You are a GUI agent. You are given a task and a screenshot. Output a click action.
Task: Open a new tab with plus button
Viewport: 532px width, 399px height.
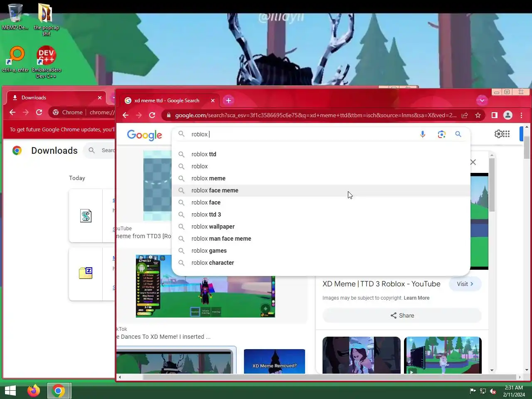[228, 101]
